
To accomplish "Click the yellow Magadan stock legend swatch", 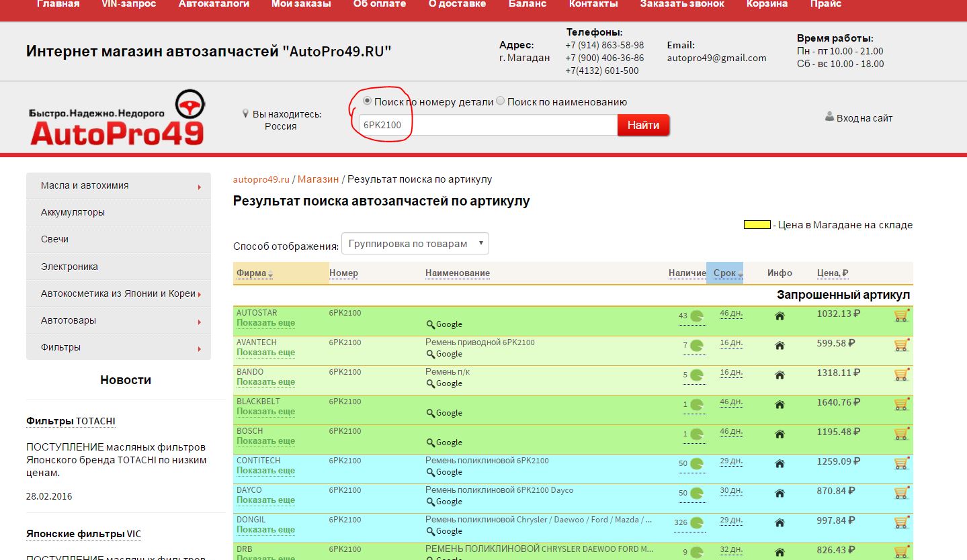I will click(757, 225).
